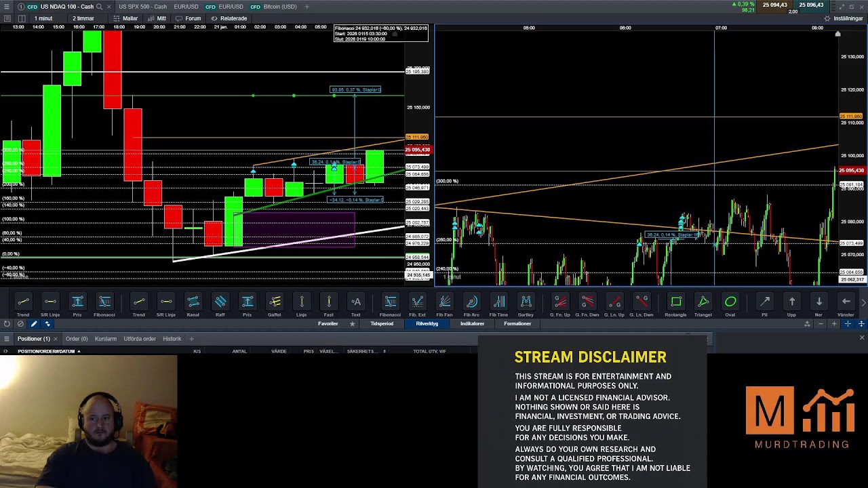
Task: Select the G. Fn. Up Gann tool
Action: (559, 305)
